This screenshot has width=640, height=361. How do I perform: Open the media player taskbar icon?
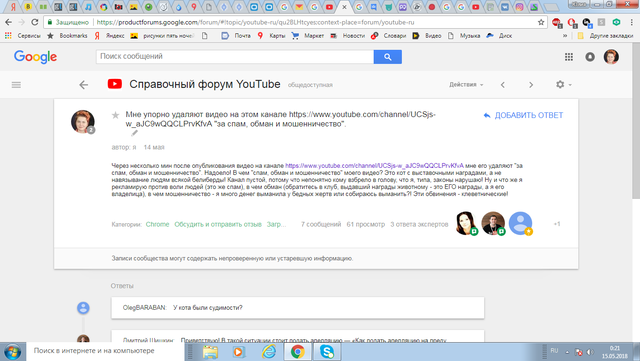point(239,352)
